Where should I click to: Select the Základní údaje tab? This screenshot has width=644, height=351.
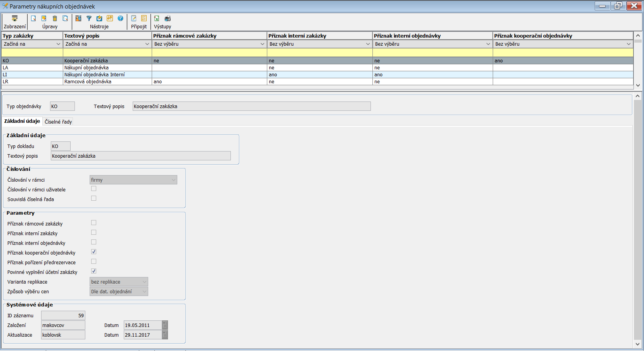[x=22, y=121]
